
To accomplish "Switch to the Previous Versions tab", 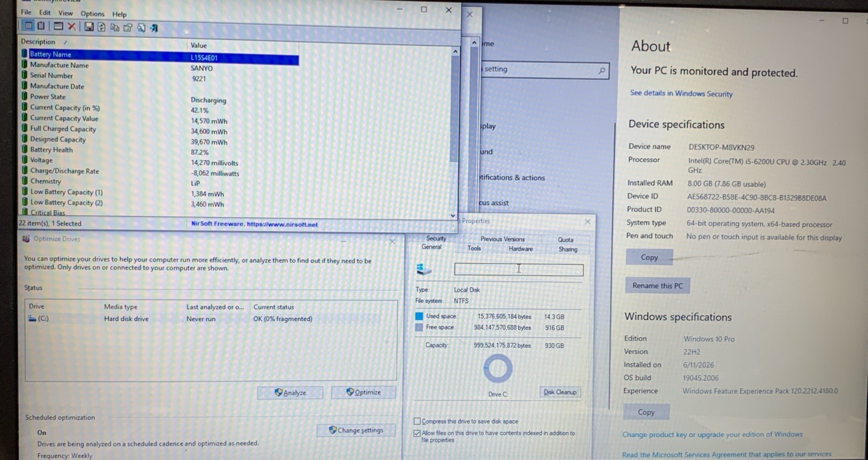I will click(x=502, y=239).
